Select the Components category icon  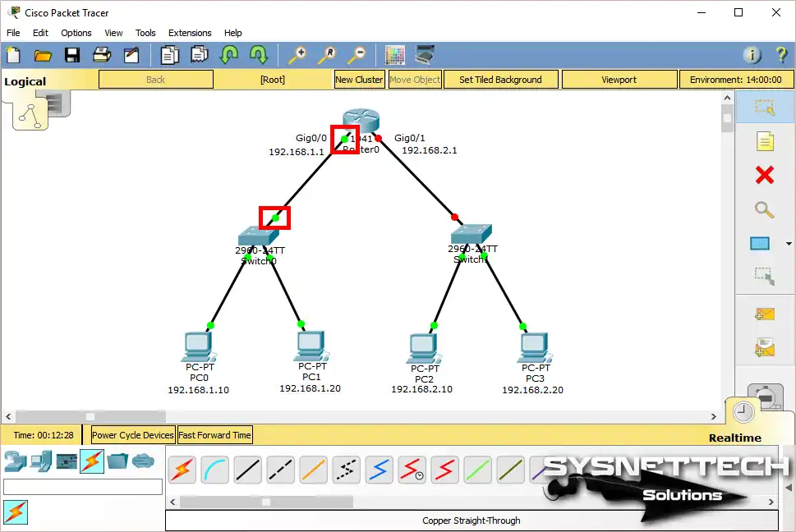click(67, 461)
